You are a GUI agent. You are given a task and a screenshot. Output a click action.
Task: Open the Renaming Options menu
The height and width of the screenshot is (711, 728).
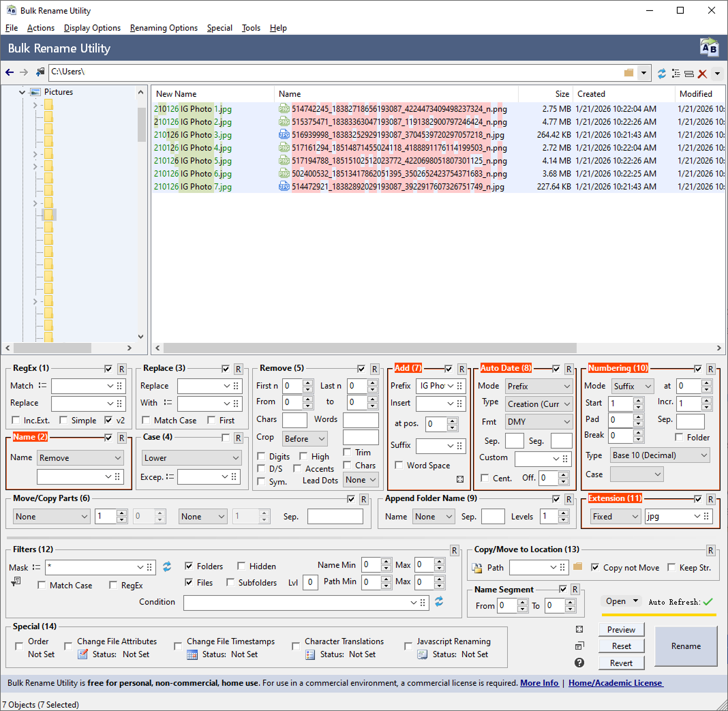pyautogui.click(x=164, y=28)
